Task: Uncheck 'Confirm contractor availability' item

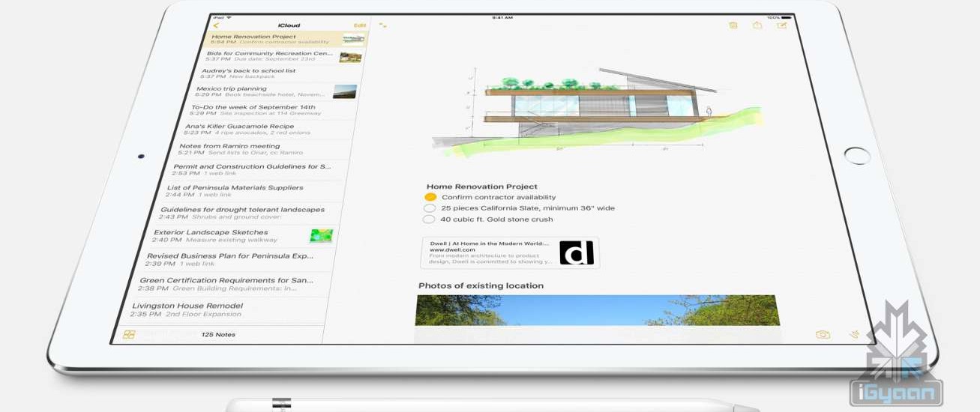Action: pyautogui.click(x=430, y=197)
